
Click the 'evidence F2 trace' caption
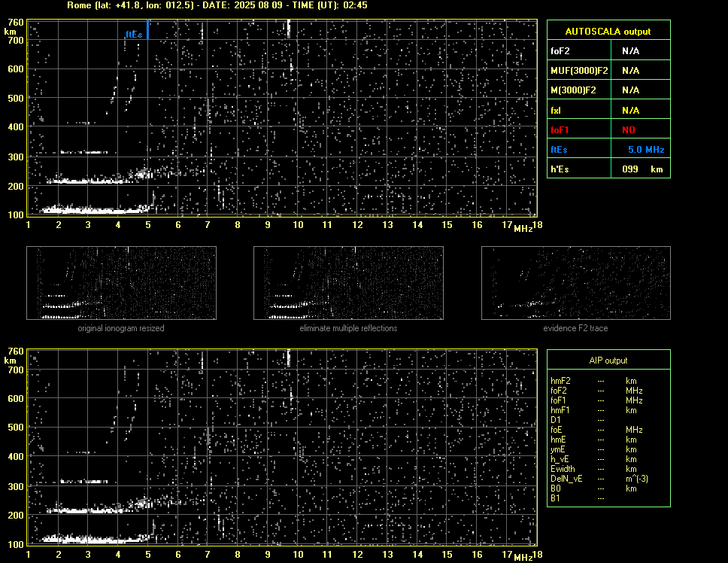point(575,328)
